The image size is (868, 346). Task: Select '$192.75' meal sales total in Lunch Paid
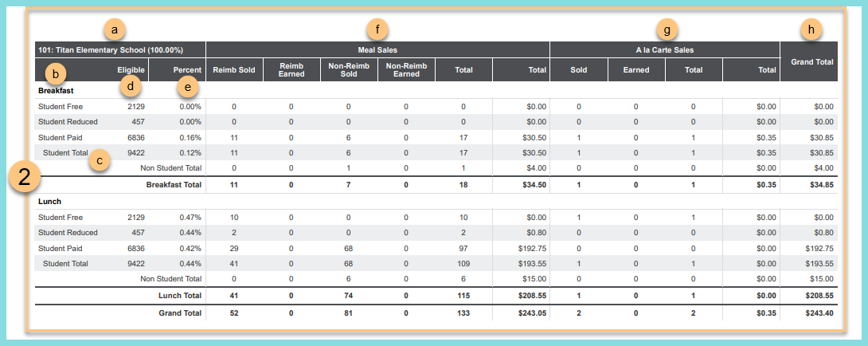pyautogui.click(x=532, y=249)
